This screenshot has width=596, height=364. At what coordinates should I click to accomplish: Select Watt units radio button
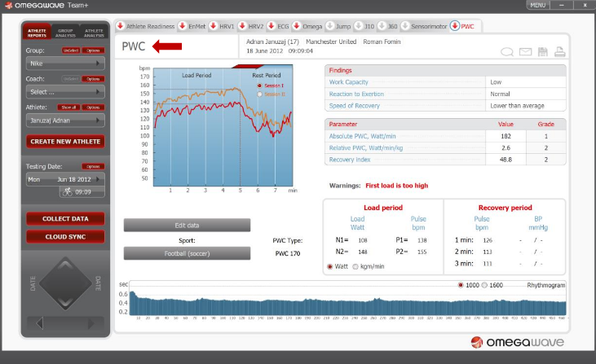330,267
